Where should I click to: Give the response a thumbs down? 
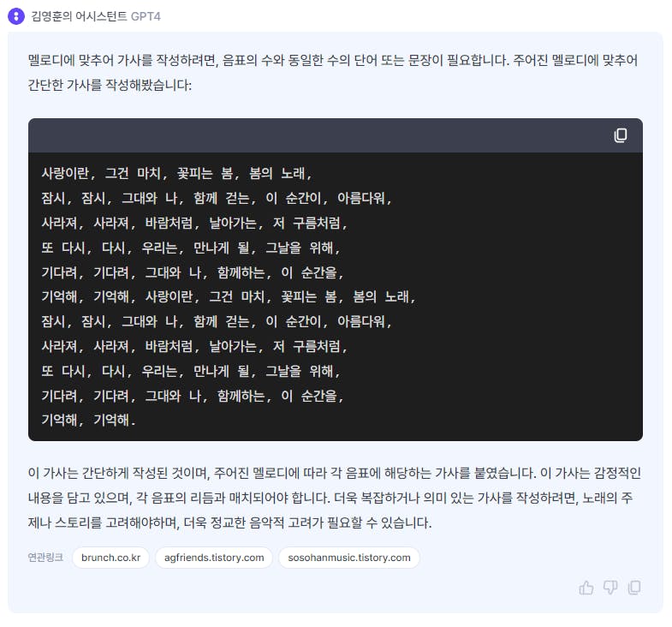610,587
